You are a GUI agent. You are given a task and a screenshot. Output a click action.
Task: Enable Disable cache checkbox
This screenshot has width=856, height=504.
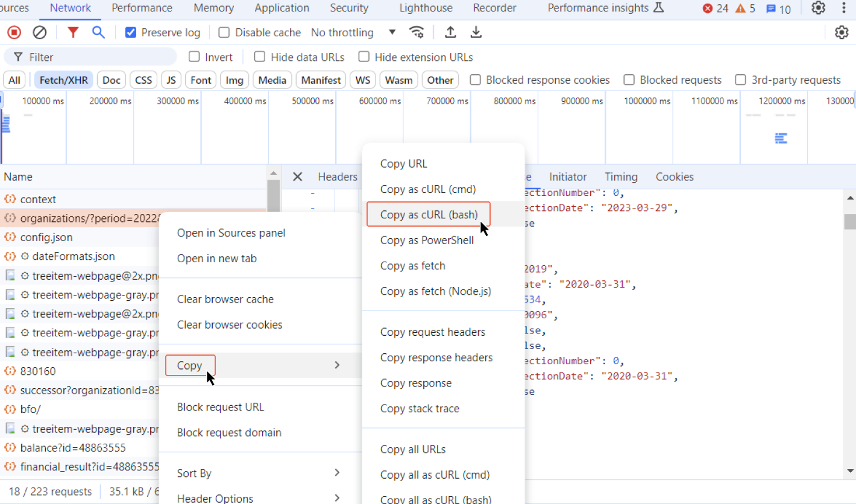tap(224, 33)
